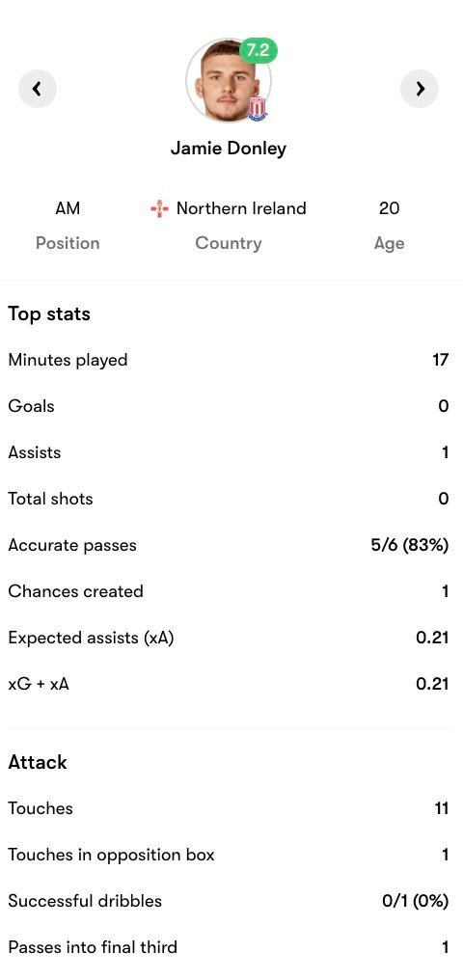Click the Expected assists (xA) row
Viewport: 463px width, 980px height.
coord(228,638)
